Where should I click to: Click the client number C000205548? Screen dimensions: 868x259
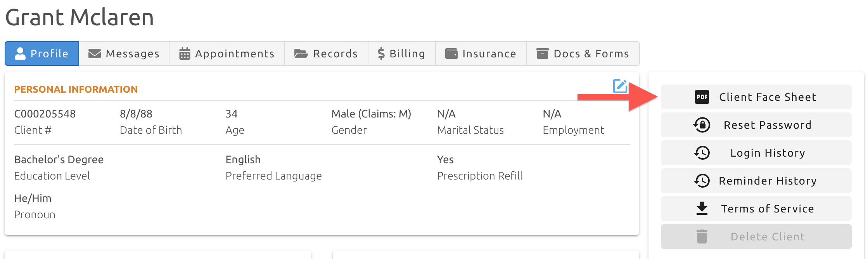45,114
